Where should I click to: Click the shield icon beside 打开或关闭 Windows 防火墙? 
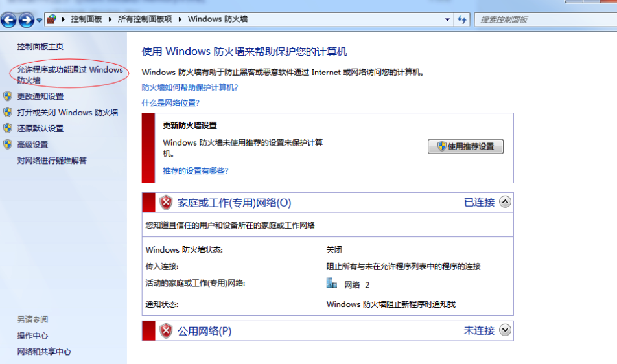point(8,112)
